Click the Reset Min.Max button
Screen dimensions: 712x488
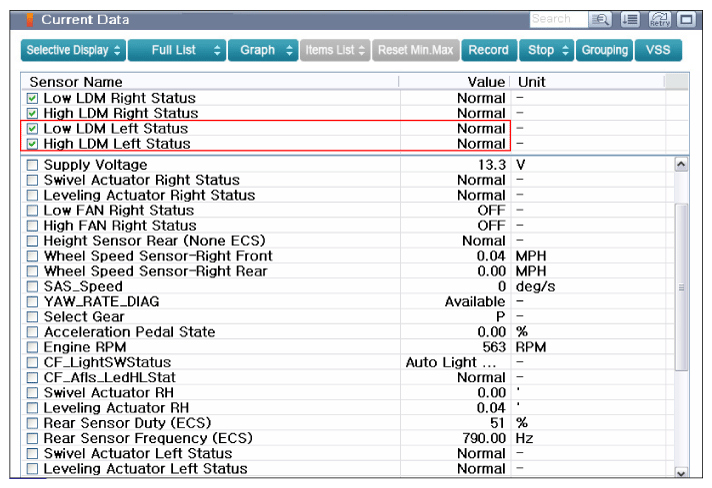(x=416, y=50)
